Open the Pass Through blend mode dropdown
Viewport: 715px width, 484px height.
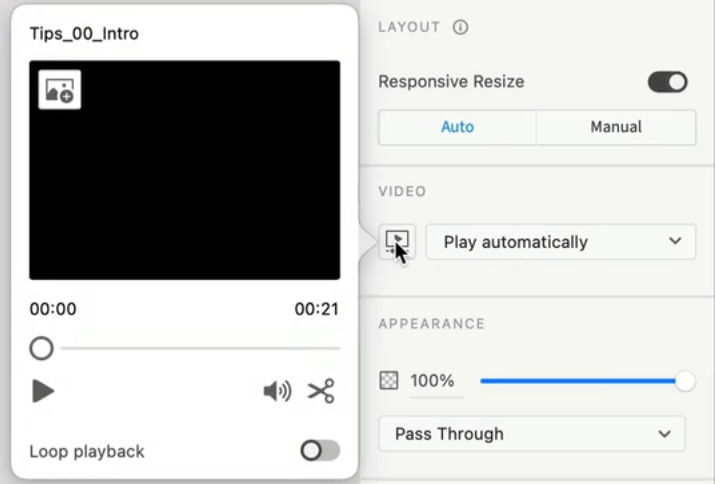coord(531,434)
